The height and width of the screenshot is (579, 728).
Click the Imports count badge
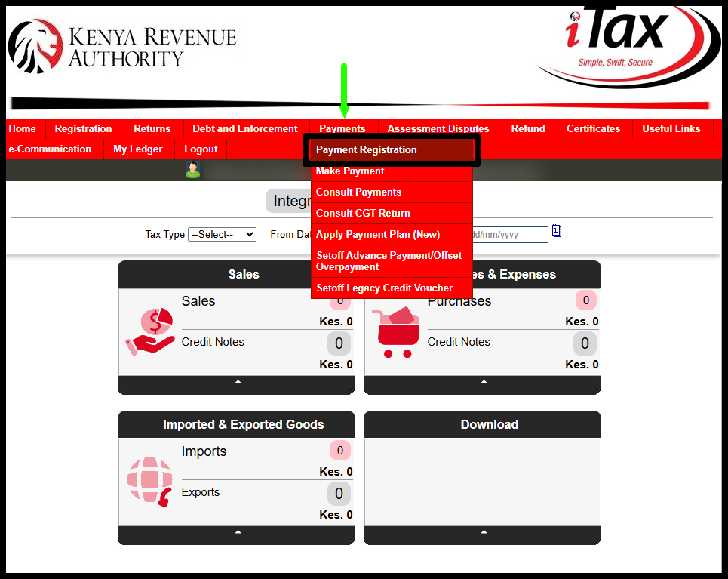click(339, 451)
